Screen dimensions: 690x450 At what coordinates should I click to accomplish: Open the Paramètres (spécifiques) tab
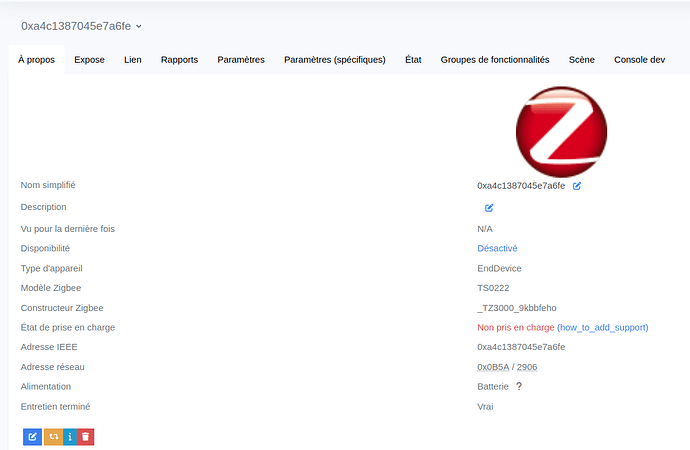[x=335, y=60]
